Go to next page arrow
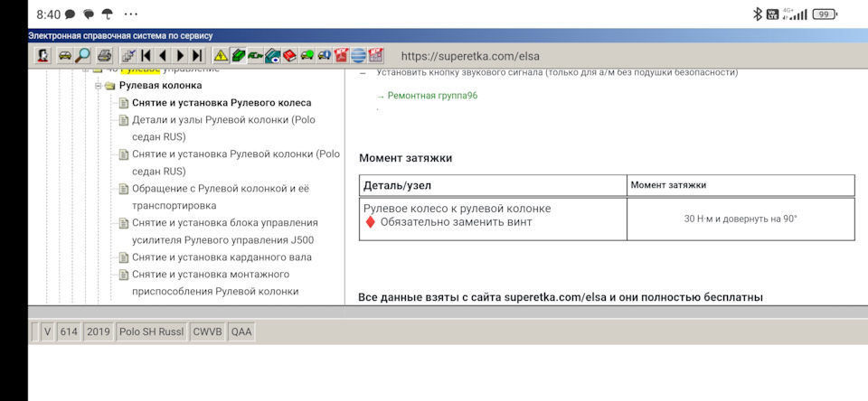The width and height of the screenshot is (868, 401). 180,56
